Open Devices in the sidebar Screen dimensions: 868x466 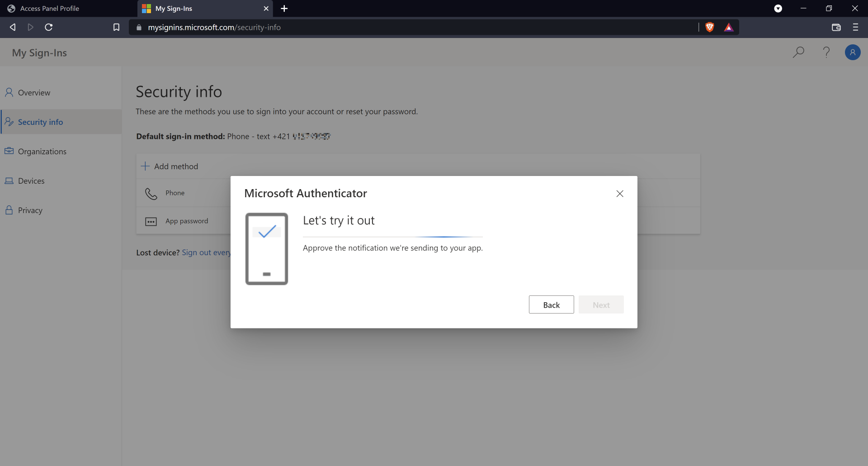point(31,181)
